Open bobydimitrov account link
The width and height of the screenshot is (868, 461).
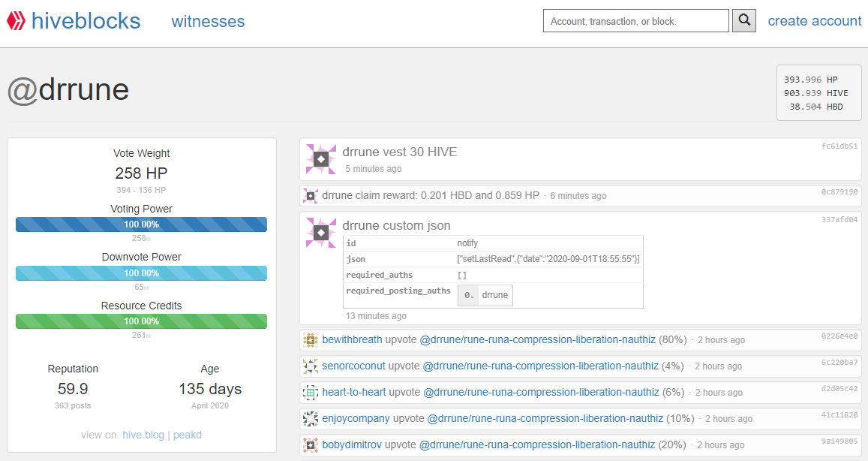352,445
